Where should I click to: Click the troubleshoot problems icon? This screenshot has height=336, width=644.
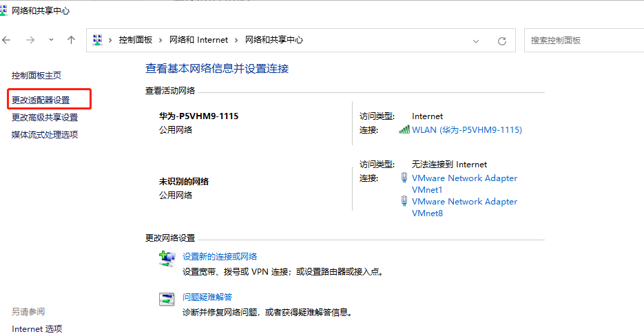(167, 299)
